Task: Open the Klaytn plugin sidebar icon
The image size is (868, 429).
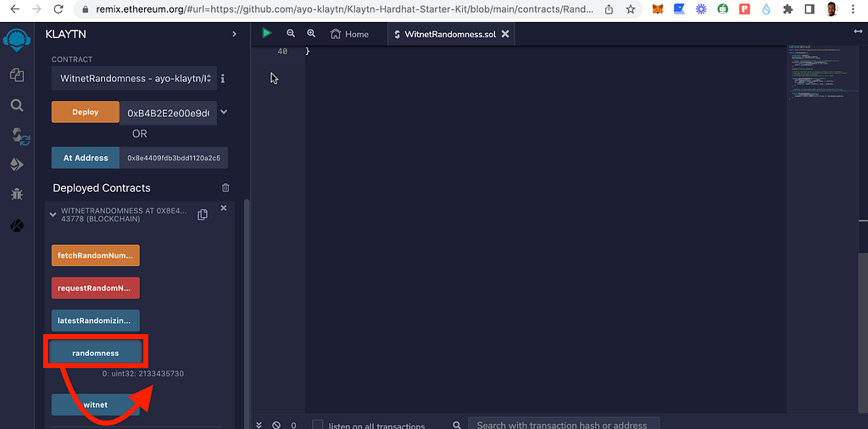Action: coord(17,226)
